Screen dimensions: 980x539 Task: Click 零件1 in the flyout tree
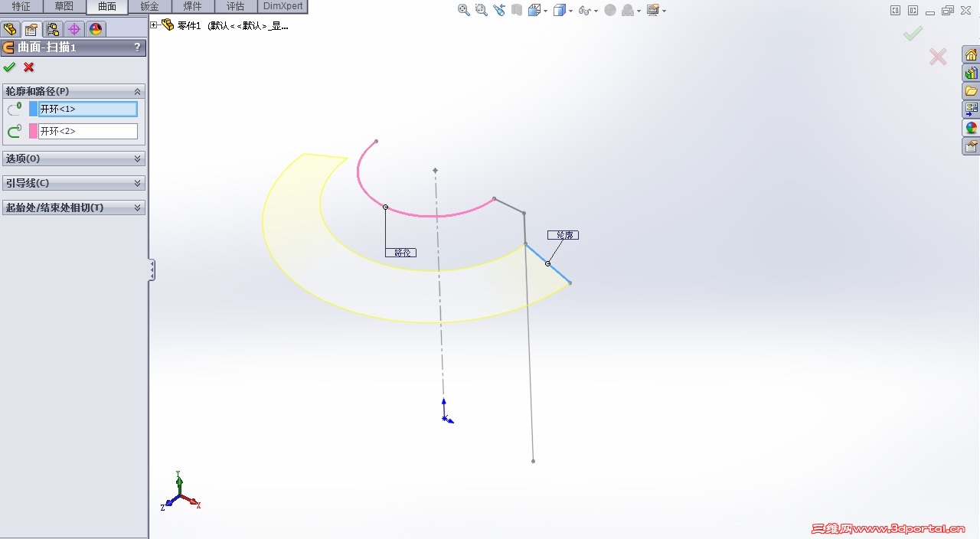point(188,25)
